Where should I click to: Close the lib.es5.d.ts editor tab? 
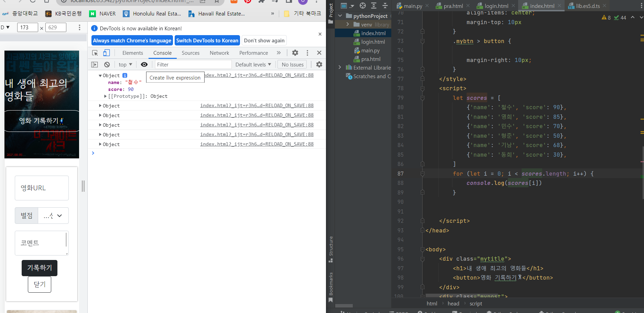coord(604,6)
